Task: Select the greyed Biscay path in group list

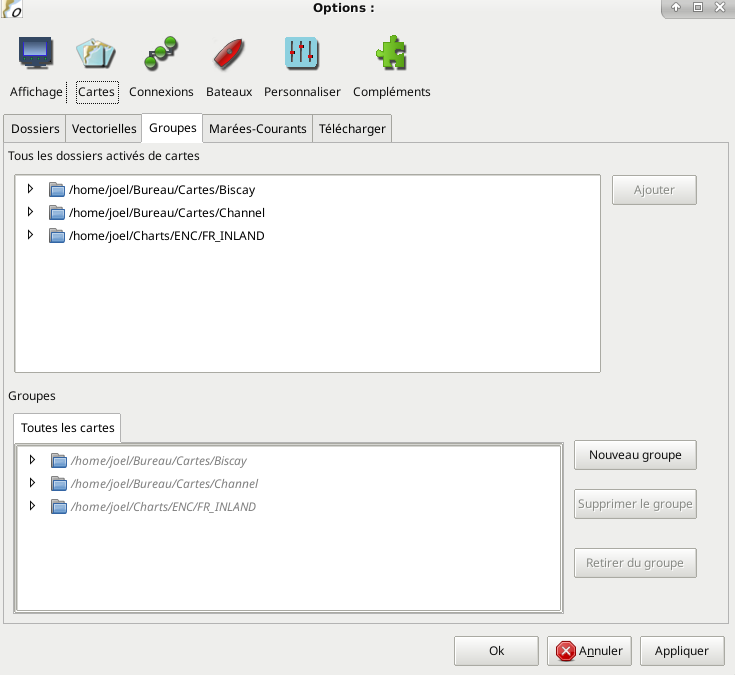Action: (159, 461)
